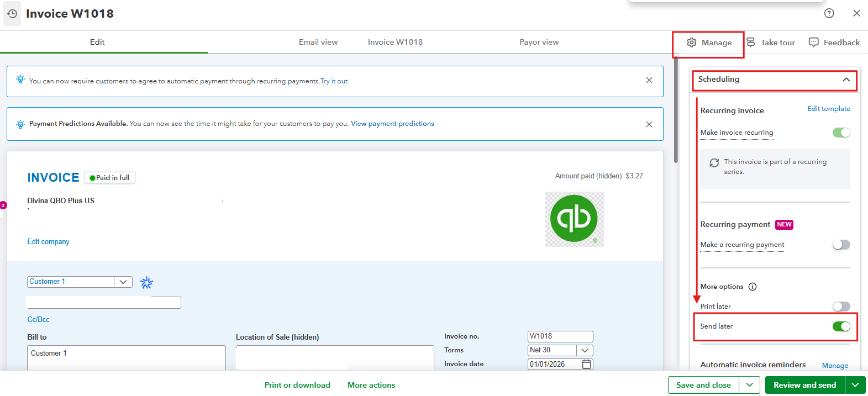The height and width of the screenshot is (396, 868).
Task: Toggle the Print later switch
Action: pos(841,307)
